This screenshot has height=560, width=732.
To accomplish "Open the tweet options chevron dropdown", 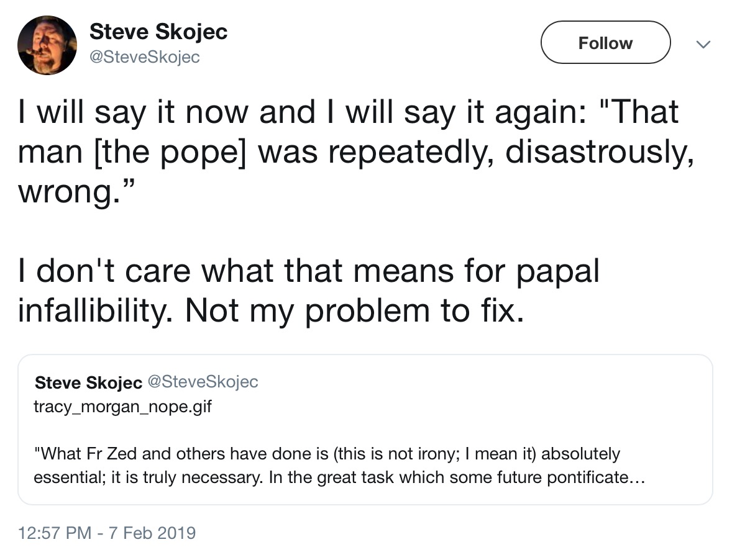I will (x=702, y=44).
